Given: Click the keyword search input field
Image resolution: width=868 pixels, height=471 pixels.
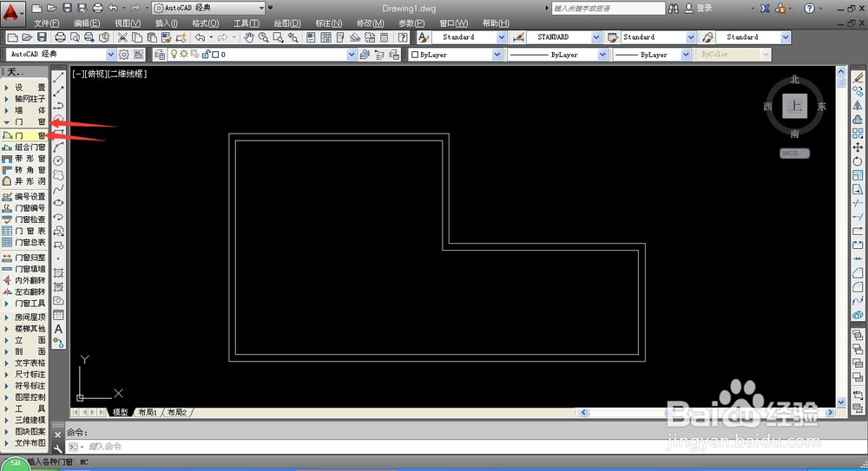Looking at the screenshot, I should [x=608, y=9].
